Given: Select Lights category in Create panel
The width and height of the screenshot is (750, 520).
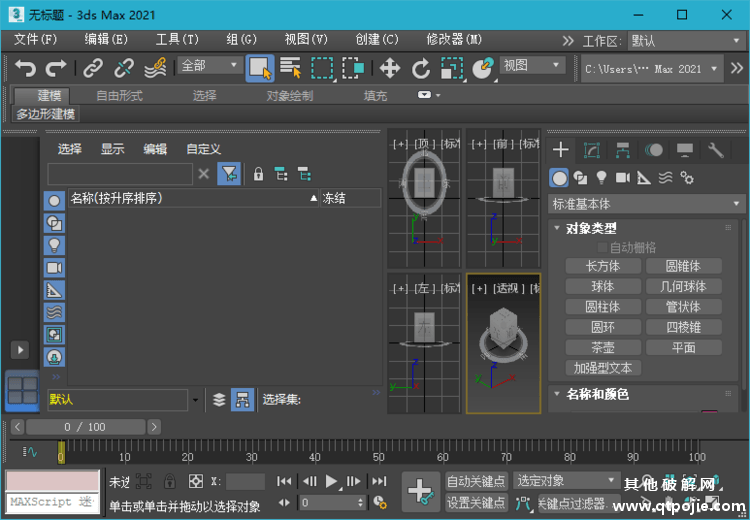Looking at the screenshot, I should [x=601, y=178].
